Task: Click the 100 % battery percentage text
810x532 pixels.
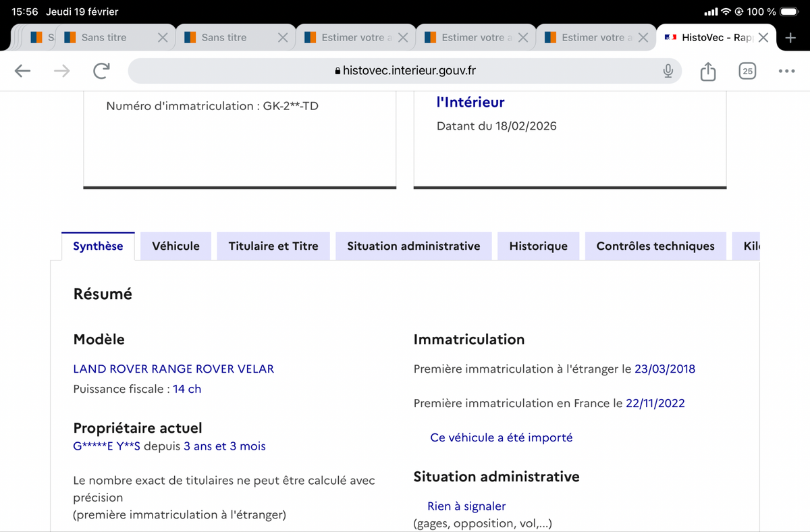Action: (761, 12)
